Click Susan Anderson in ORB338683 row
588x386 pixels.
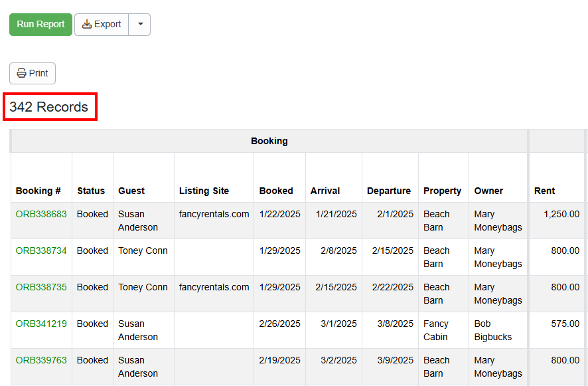coord(138,221)
